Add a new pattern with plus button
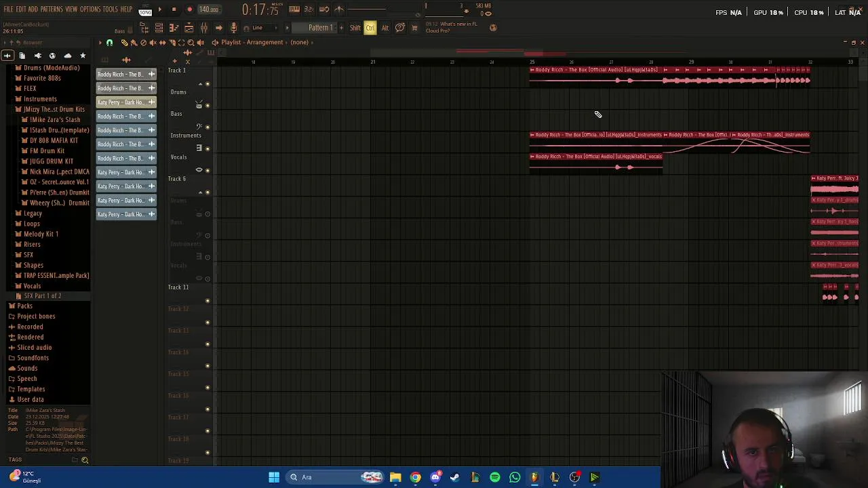868x488 pixels. (x=341, y=28)
